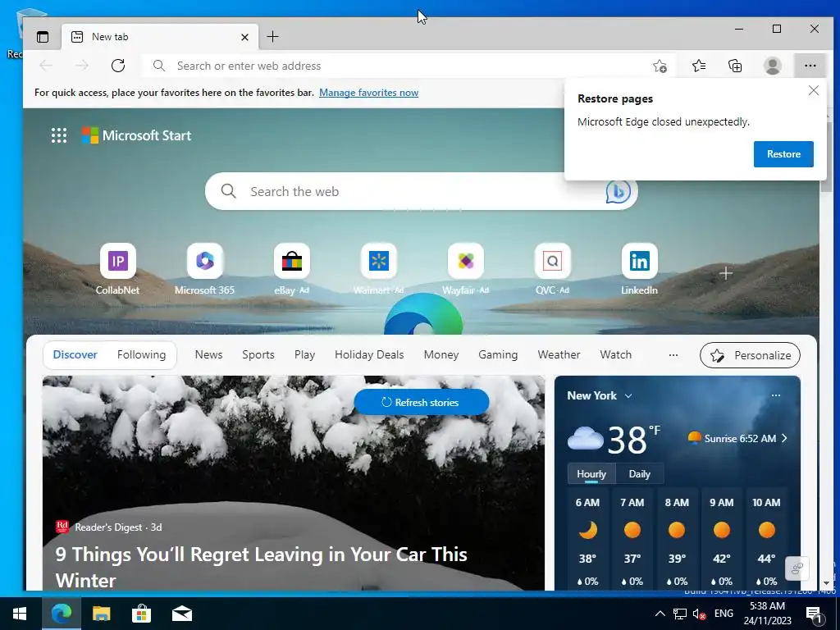840x630 pixels.
Task: Select Hourly forecast view
Action: [x=591, y=474]
